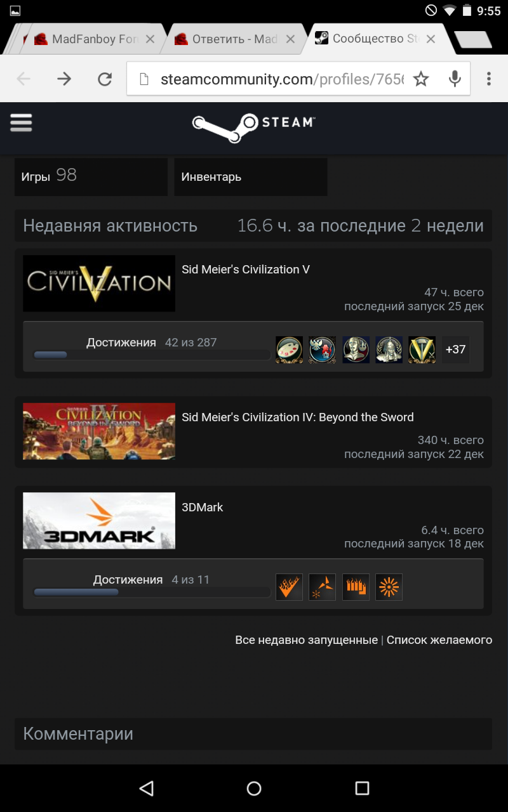Screen dimensions: 508x812
Task: Close the Сообщество Steam tab
Action: click(431, 39)
